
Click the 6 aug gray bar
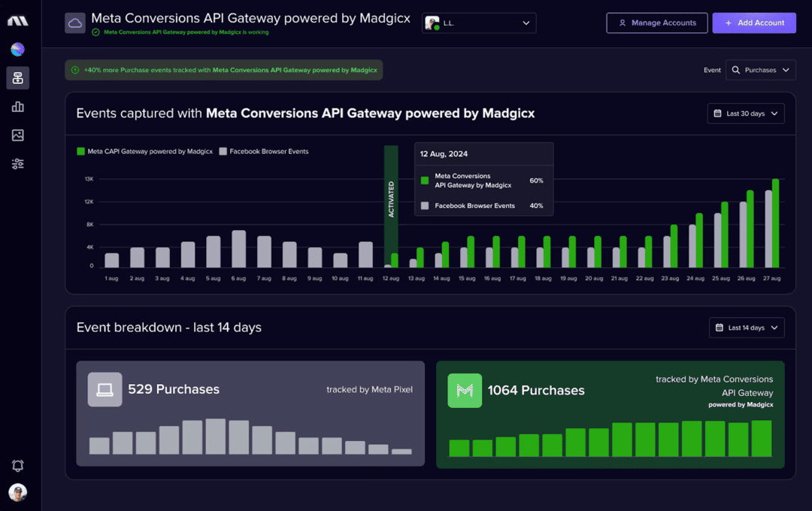tap(239, 249)
